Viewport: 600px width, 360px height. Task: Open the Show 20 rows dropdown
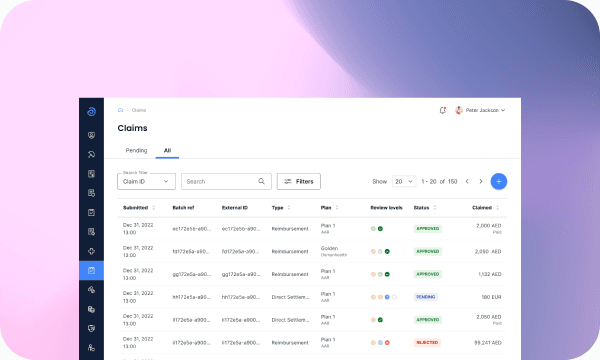404,181
